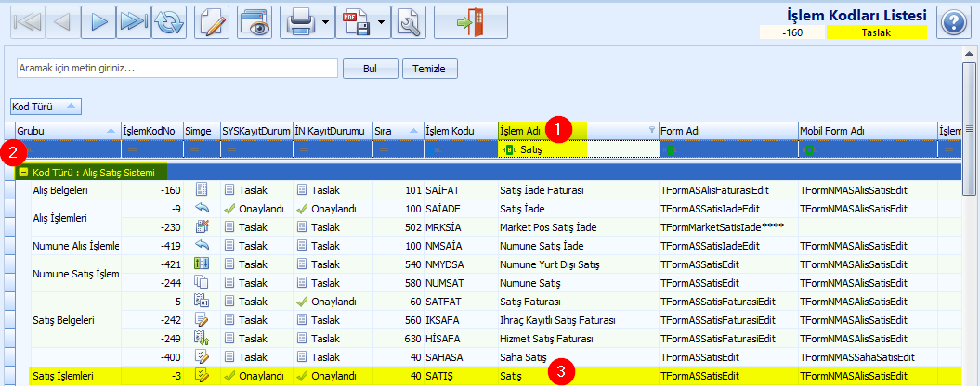
Task: Click the printer icon
Action: [x=301, y=22]
